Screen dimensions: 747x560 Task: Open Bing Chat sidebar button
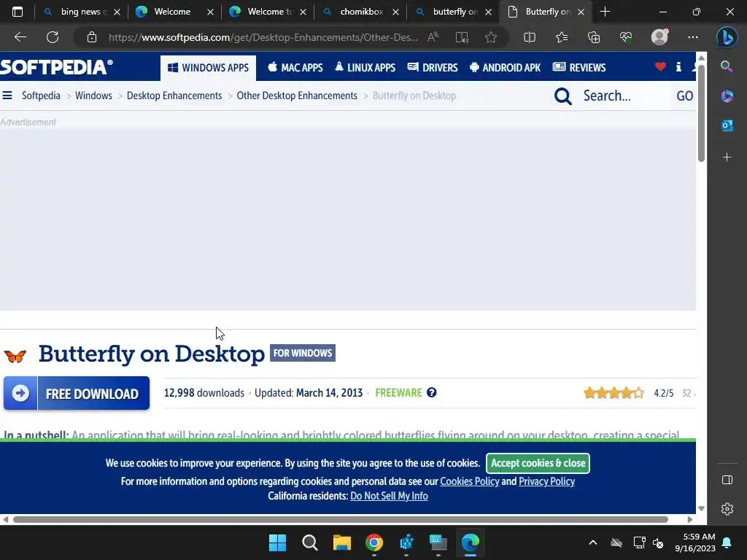[x=727, y=37]
